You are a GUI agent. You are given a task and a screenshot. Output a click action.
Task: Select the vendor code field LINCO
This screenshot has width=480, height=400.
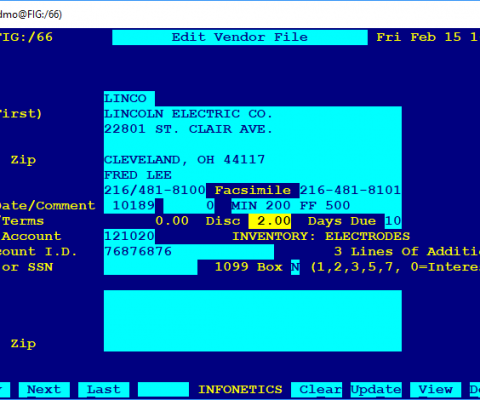coord(129,99)
